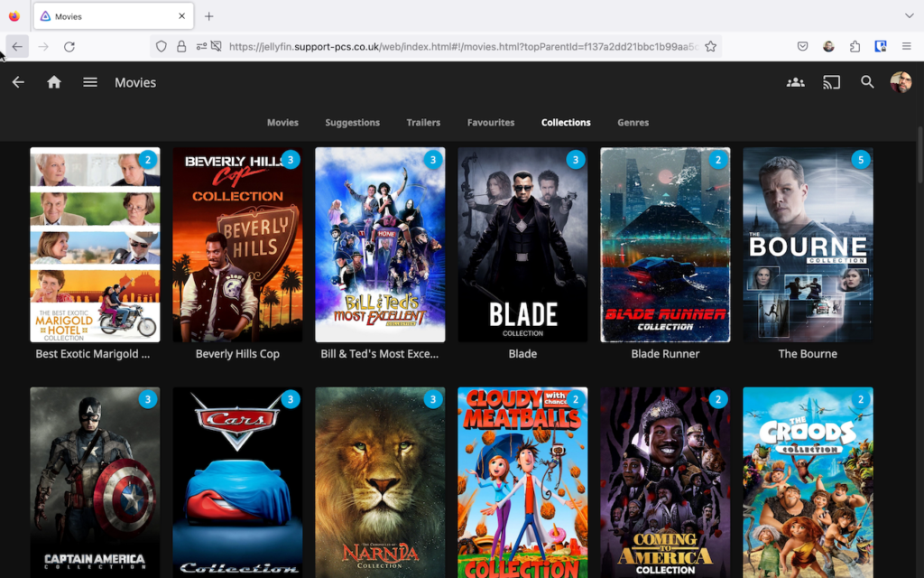
Task: Open The Bourne collection poster
Action: [808, 245]
